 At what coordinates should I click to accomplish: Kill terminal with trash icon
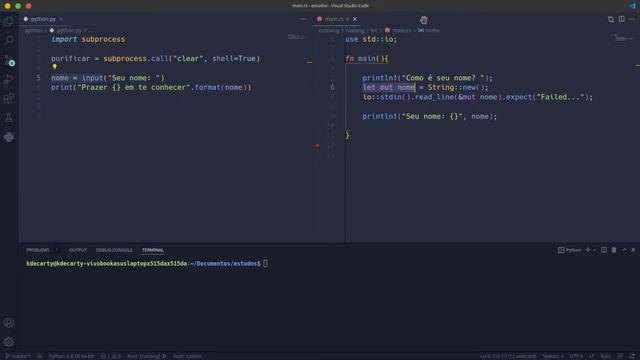pyautogui.click(x=614, y=250)
